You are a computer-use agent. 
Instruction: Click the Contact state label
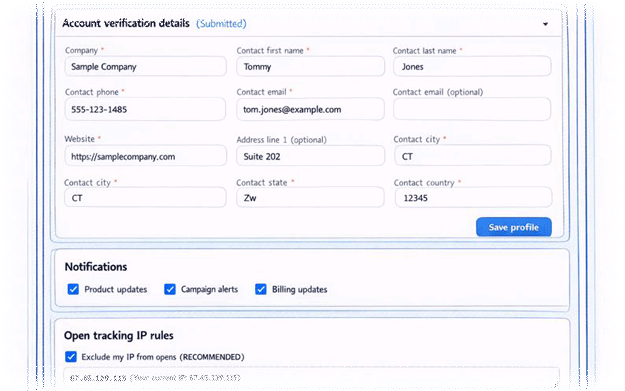(261, 183)
